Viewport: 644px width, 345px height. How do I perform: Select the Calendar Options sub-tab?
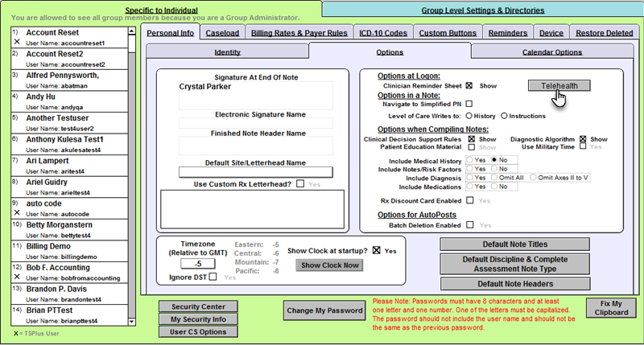[x=551, y=52]
